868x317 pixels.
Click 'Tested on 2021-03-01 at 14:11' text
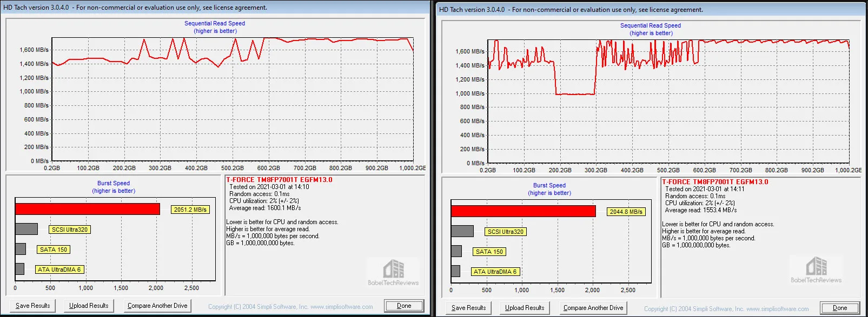[705, 189]
